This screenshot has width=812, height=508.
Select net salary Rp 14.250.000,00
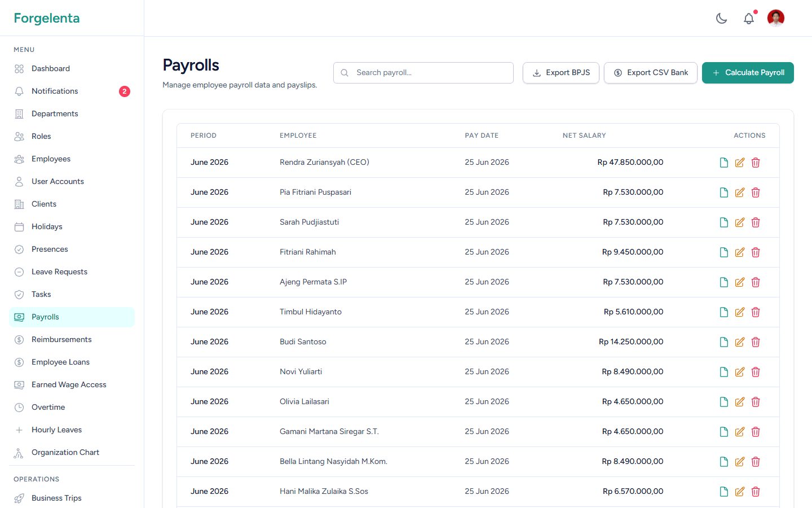[x=631, y=341]
